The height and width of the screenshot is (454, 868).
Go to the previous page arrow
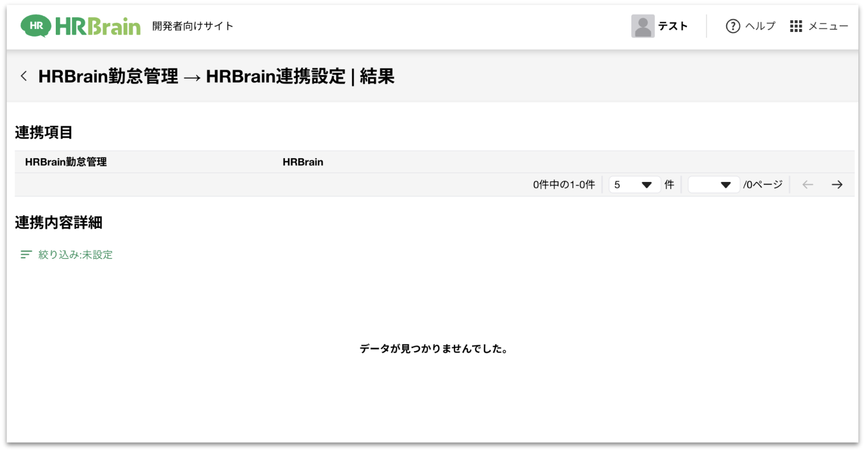point(808,185)
